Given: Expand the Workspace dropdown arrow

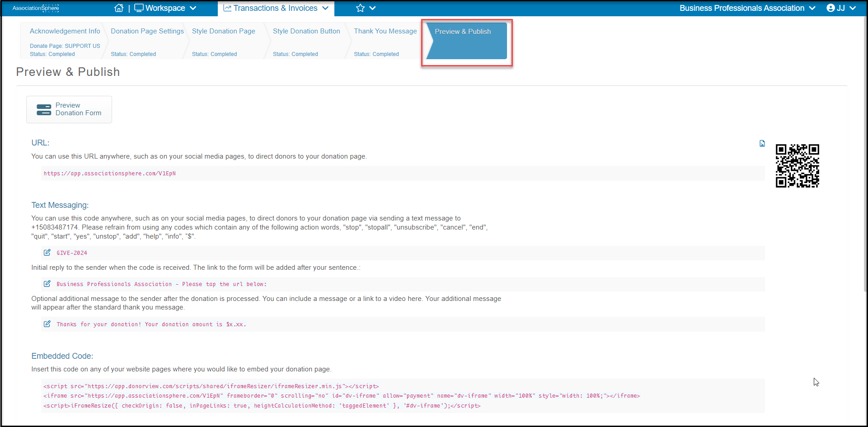Looking at the screenshot, I should click(193, 8).
